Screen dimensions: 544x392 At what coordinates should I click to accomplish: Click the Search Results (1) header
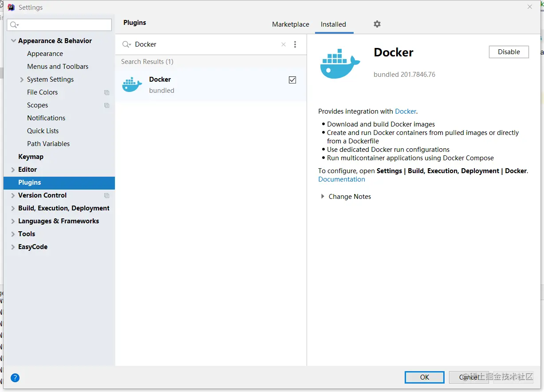pyautogui.click(x=147, y=62)
